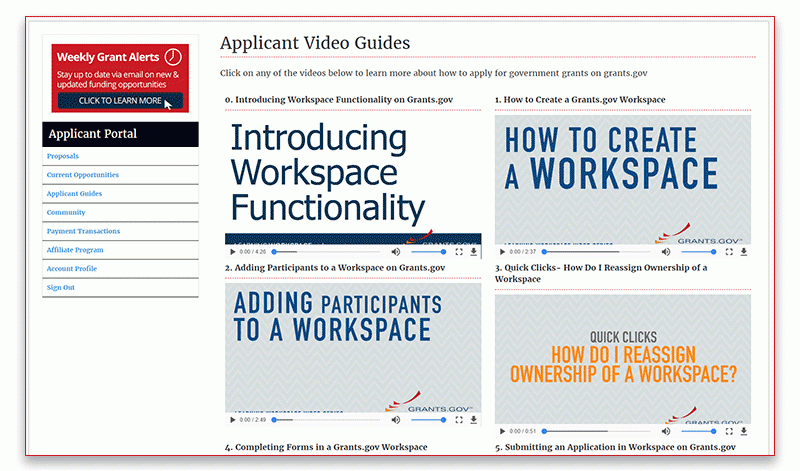The width and height of the screenshot is (800, 471).
Task: Mute audio on Introducing Workspace Functionality video
Action: pos(395,252)
